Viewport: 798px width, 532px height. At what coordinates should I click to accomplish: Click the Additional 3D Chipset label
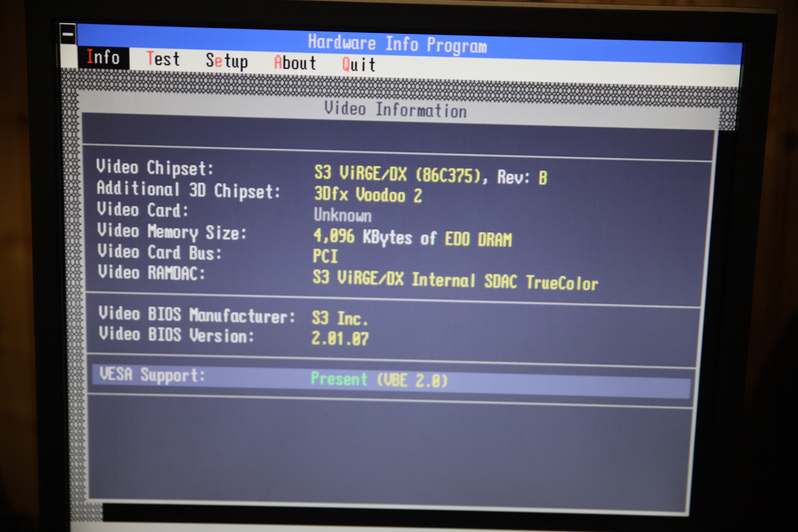pos(189,190)
